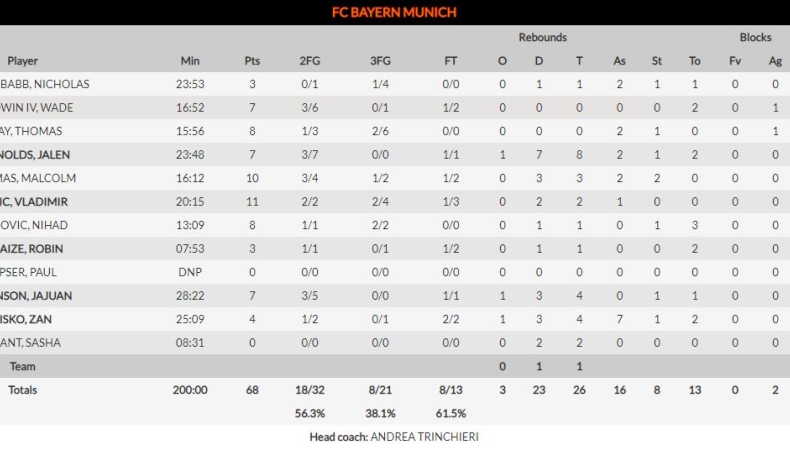
Task: Click the FC BAYERN MUNICH team header
Action: click(x=394, y=12)
